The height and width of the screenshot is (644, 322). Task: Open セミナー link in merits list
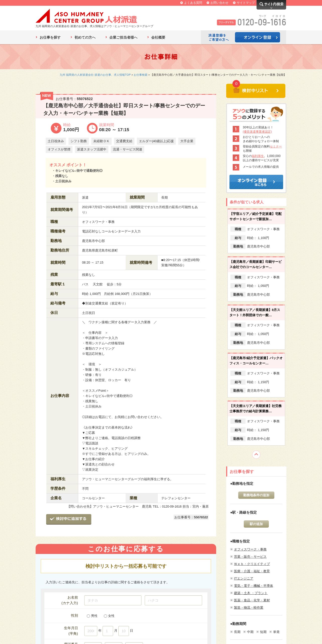click(x=276, y=146)
